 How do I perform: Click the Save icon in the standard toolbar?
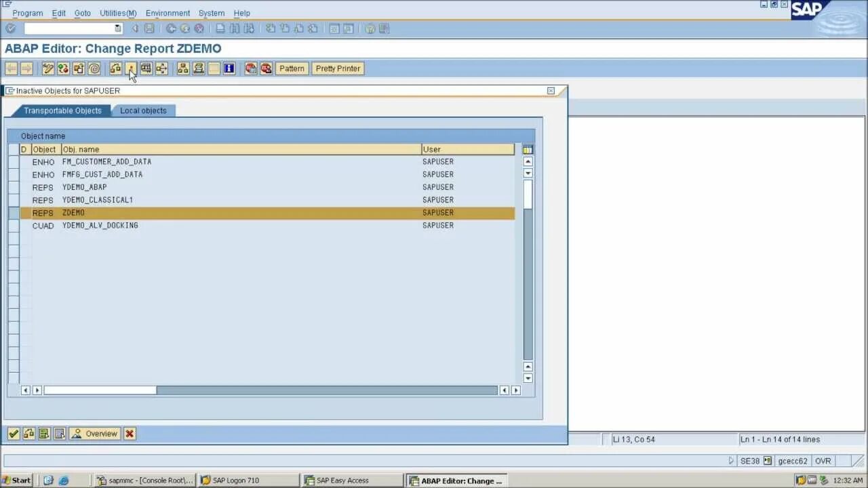click(149, 28)
